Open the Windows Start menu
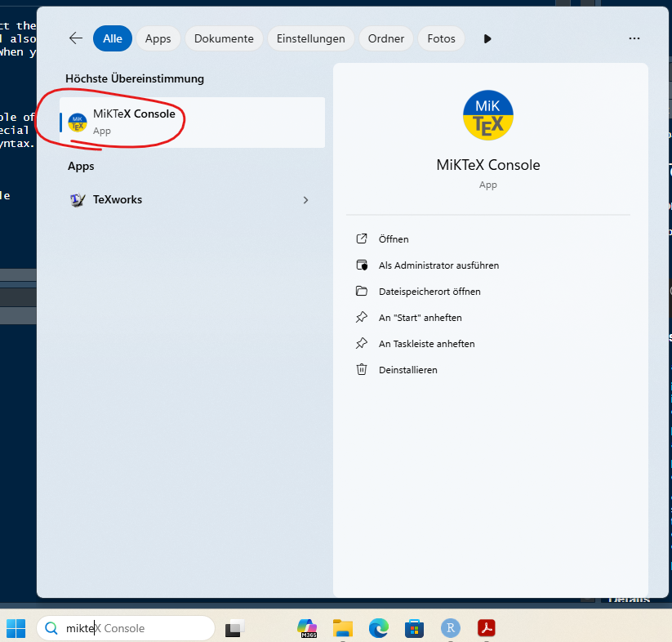Screen dimensions: 672x642 pos(16,628)
